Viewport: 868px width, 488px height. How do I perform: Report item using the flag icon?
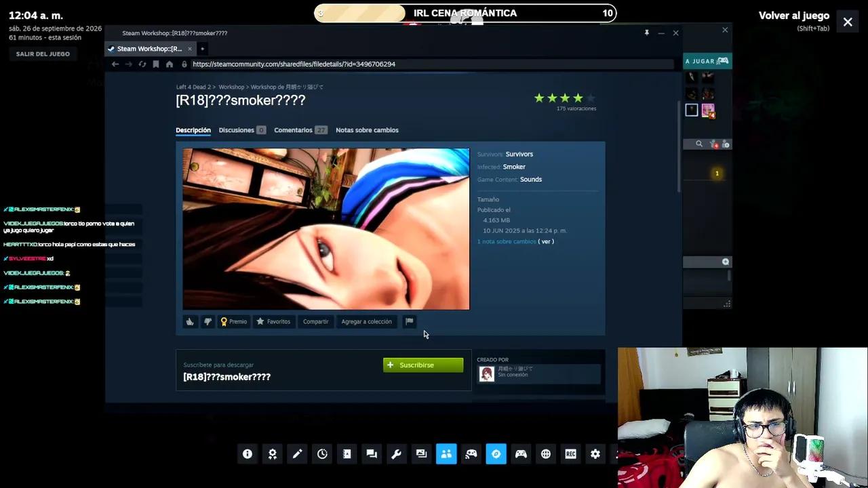(x=409, y=321)
